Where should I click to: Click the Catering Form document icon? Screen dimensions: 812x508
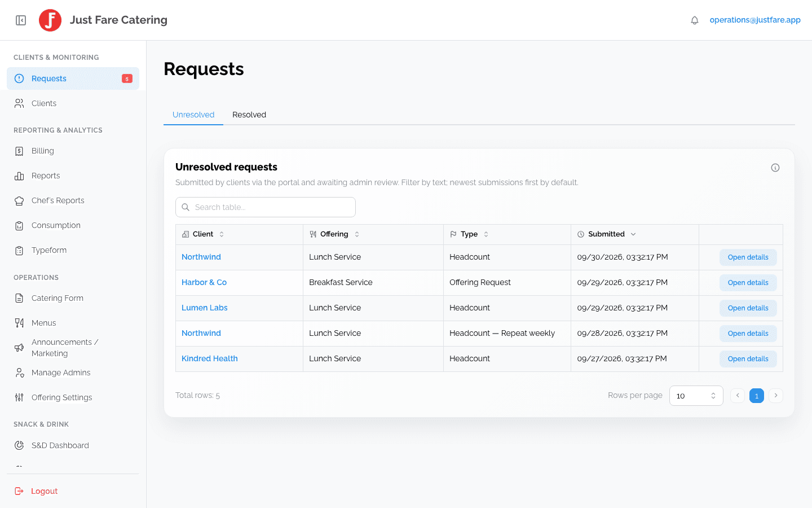pos(19,298)
